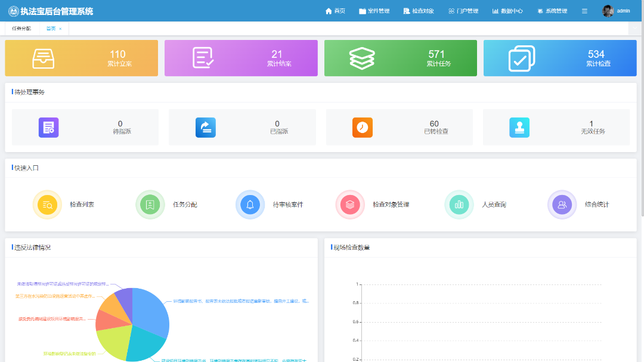Open the 21 累计结案 card
The width and height of the screenshot is (644, 362).
click(241, 58)
